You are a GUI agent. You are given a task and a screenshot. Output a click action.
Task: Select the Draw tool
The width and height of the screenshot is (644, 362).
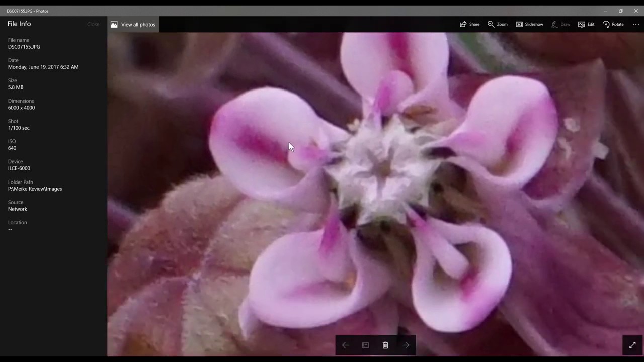point(560,24)
